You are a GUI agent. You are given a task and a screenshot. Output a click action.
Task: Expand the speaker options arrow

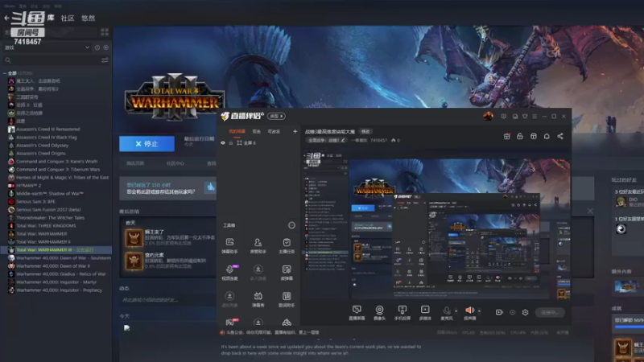479,311
